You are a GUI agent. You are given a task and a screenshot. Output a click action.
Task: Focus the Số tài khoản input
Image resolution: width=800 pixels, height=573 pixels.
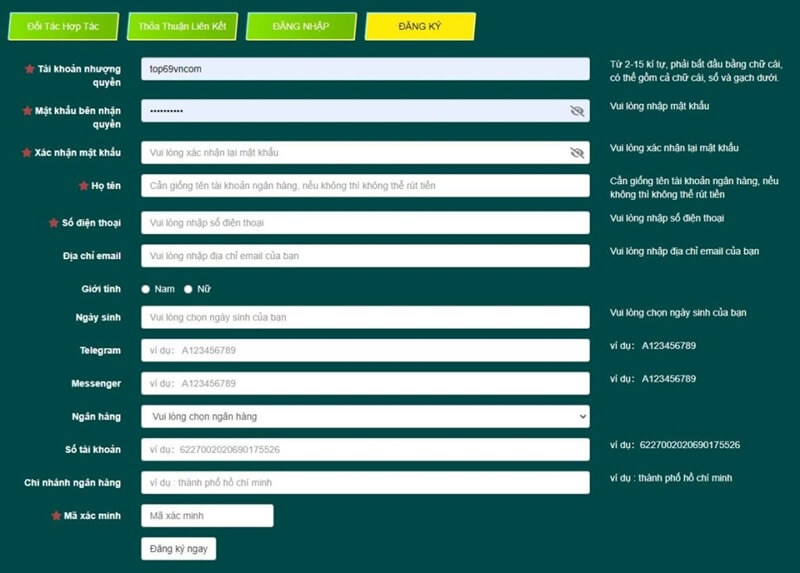365,450
